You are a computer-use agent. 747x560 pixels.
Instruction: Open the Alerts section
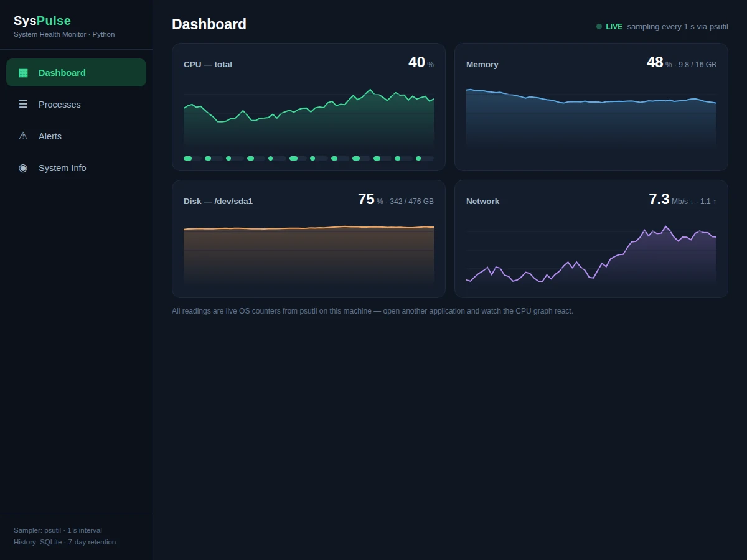(76, 136)
